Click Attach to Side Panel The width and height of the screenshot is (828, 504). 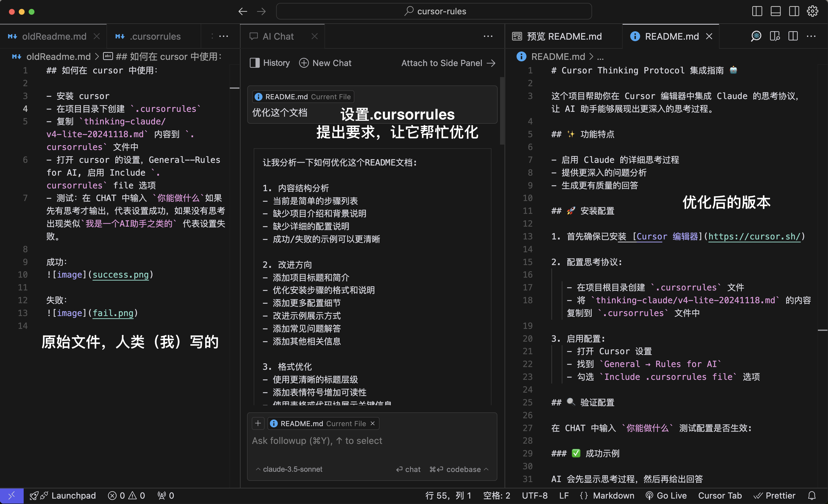coord(448,63)
